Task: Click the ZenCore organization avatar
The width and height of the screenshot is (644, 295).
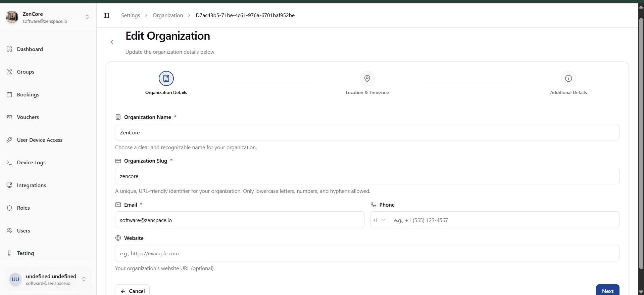Action: pos(12,17)
